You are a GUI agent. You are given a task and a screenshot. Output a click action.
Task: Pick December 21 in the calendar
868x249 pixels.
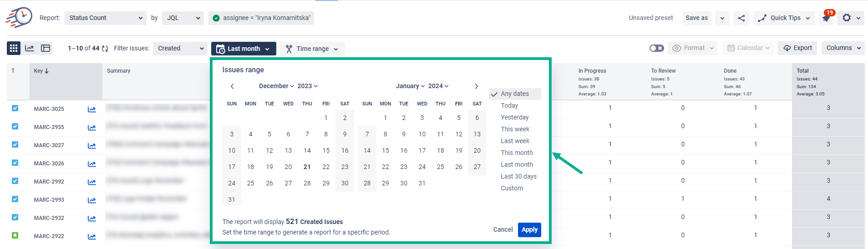(x=307, y=167)
